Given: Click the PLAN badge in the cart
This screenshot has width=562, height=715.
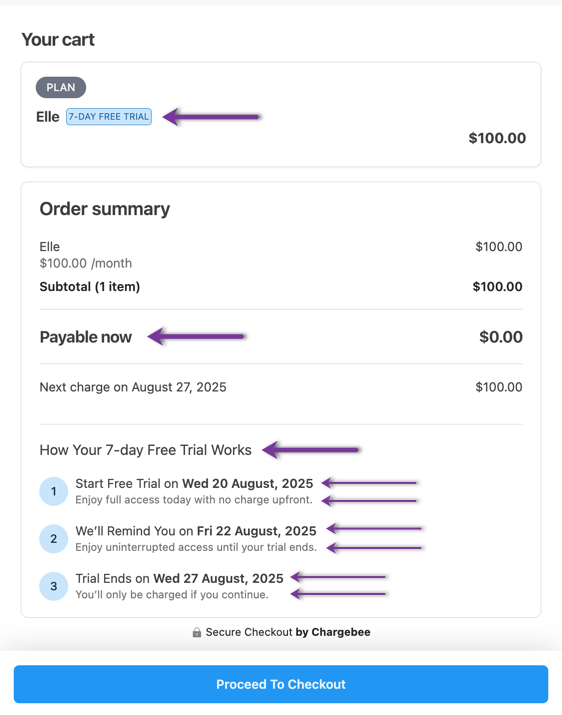Looking at the screenshot, I should point(61,87).
